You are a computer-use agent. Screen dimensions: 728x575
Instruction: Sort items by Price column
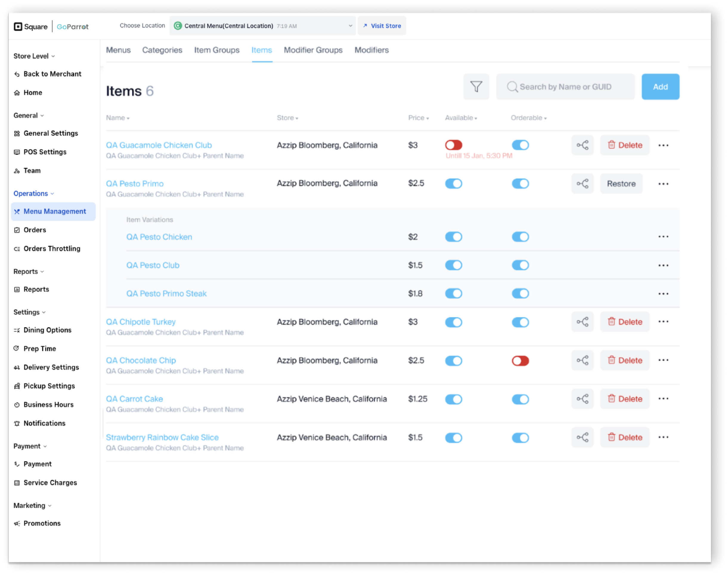coord(418,118)
